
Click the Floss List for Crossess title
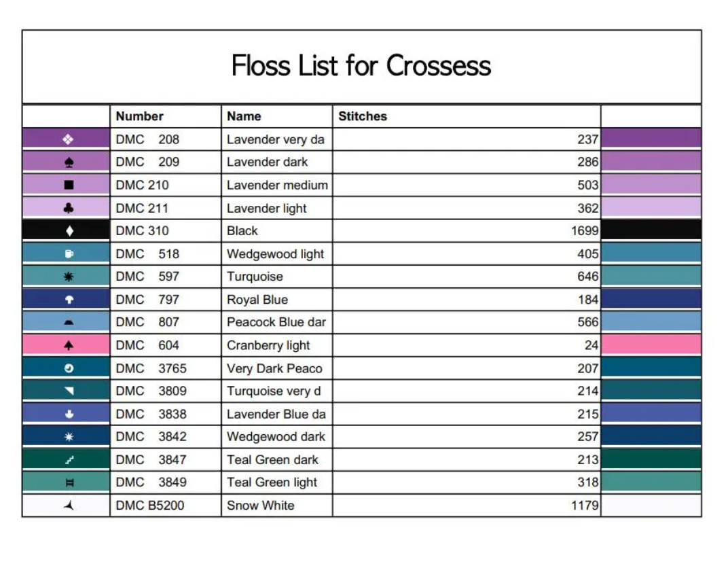pos(361,66)
